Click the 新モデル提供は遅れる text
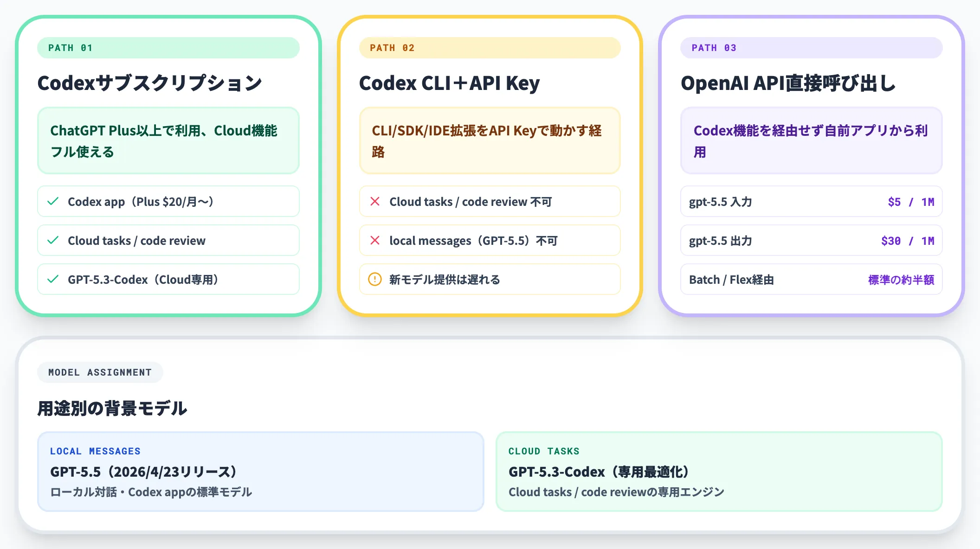Image resolution: width=980 pixels, height=549 pixels. point(445,280)
